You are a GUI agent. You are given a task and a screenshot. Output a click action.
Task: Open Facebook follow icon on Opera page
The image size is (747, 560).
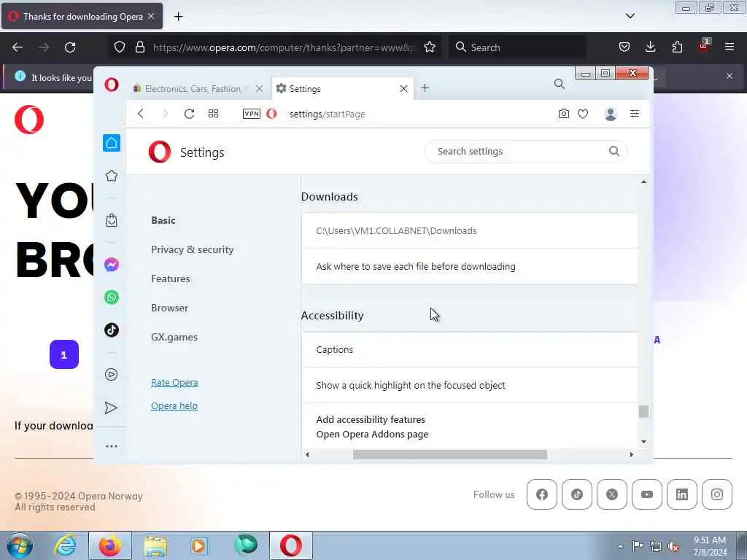pyautogui.click(x=542, y=495)
